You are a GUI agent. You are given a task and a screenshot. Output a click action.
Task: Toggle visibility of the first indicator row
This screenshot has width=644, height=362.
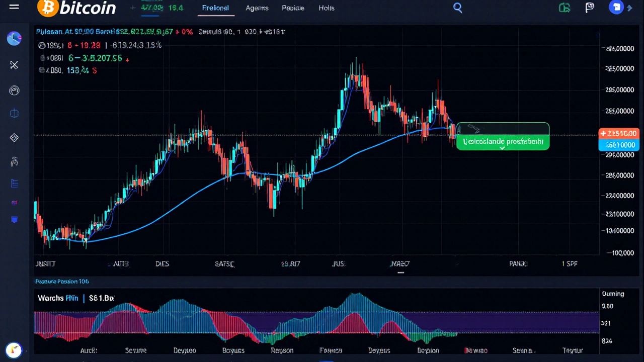tap(42, 46)
